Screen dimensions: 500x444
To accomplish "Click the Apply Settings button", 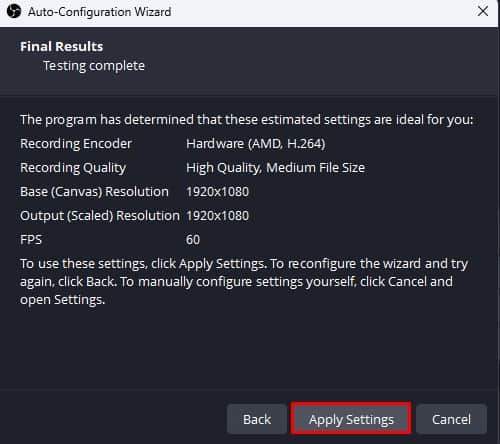I will pyautogui.click(x=351, y=419).
